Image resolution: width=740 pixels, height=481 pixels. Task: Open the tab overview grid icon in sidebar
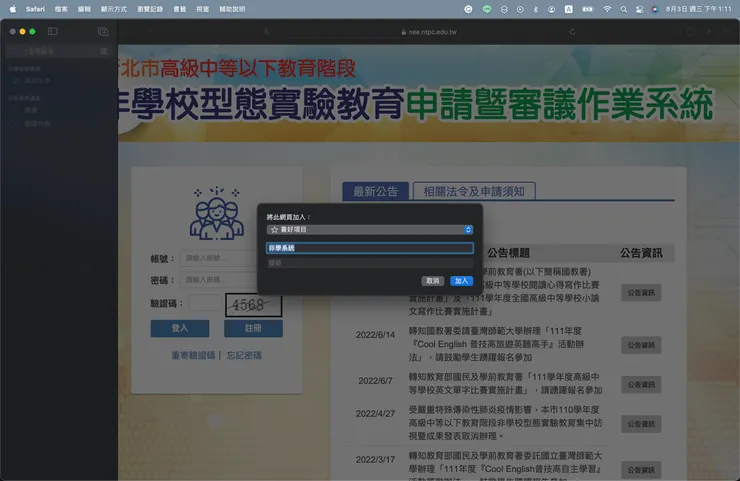click(104, 51)
